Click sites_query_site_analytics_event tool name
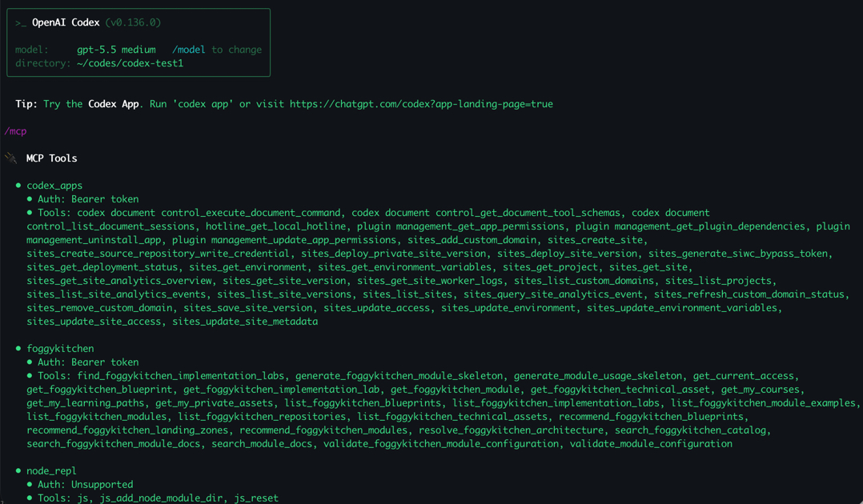Viewport: 863px width, 504px height. pyautogui.click(x=552, y=294)
